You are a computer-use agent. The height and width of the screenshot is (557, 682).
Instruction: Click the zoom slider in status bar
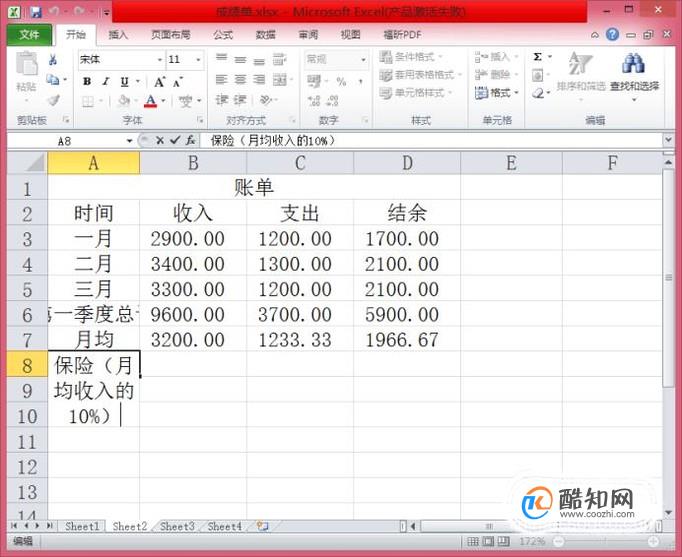pos(605,541)
